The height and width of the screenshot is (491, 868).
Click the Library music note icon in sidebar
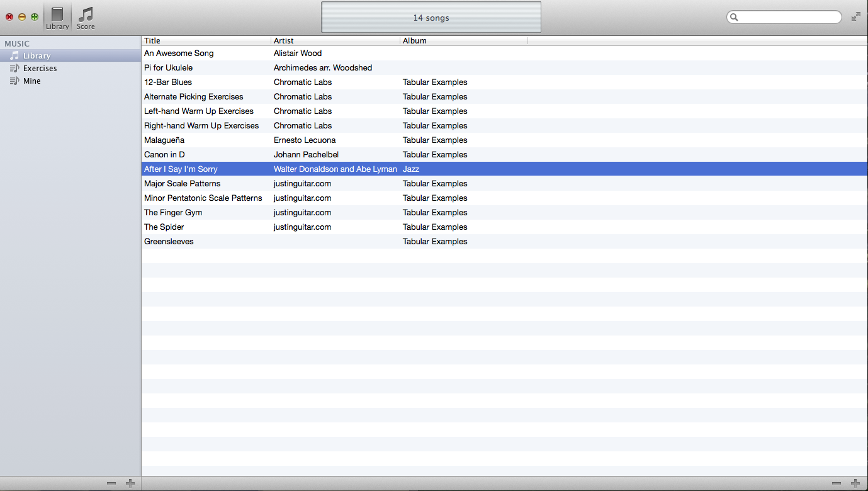[x=14, y=55]
